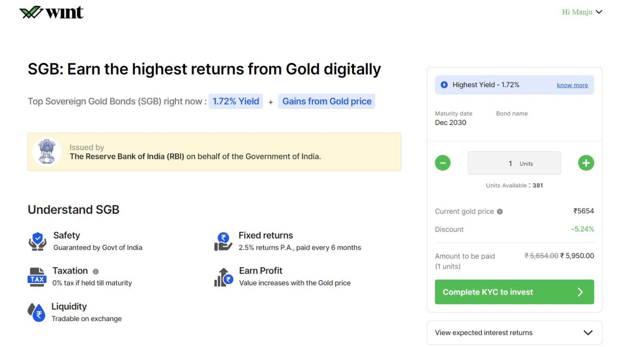Select the Liquidity droplet icon

click(37, 312)
